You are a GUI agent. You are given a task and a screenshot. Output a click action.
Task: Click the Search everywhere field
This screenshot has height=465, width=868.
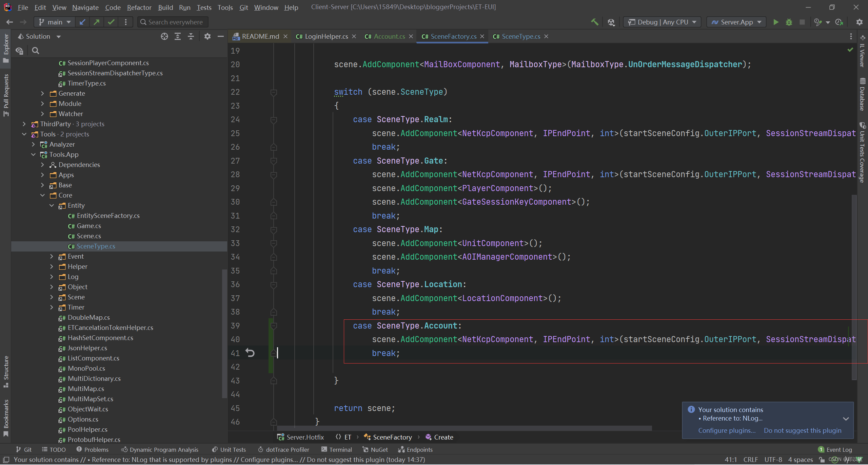173,22
